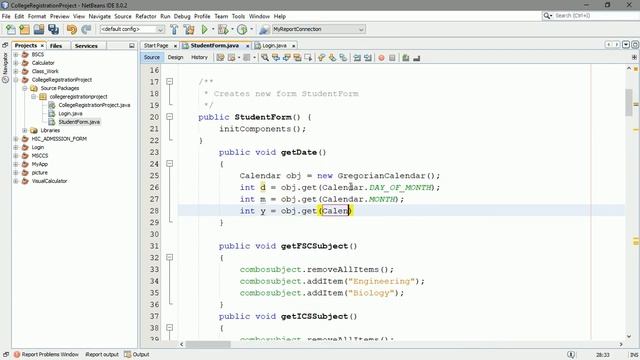
Task: Click the Find Selection magnifier icon in editor toolbar
Action: point(265,58)
